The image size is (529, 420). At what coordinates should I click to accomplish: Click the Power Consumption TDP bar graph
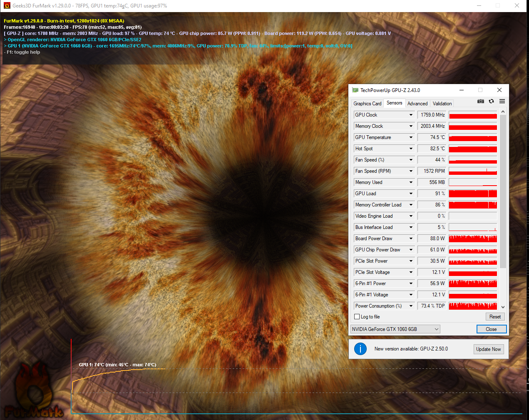[473, 306]
